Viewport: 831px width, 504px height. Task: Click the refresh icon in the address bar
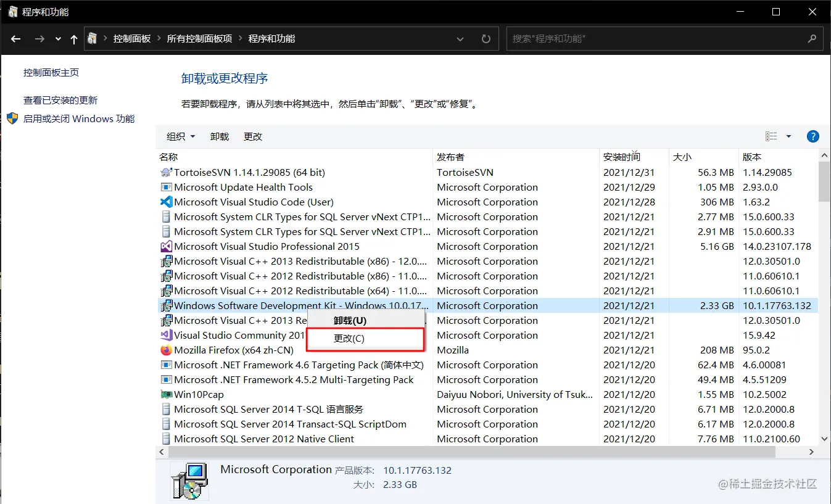click(486, 38)
